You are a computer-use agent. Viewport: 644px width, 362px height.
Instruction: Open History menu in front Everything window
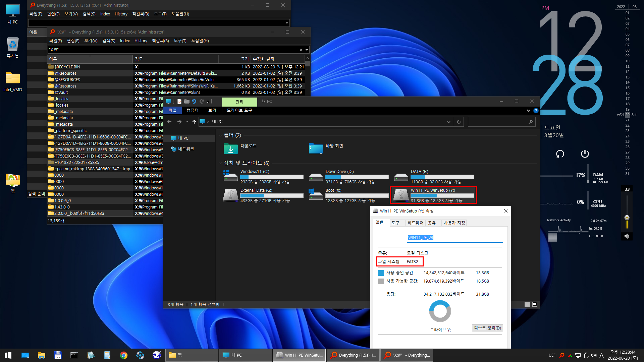141,41
